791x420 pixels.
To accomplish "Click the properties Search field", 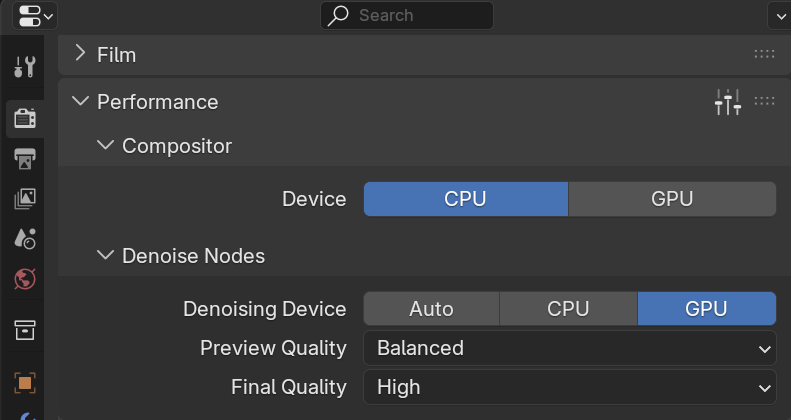I will (x=407, y=15).
